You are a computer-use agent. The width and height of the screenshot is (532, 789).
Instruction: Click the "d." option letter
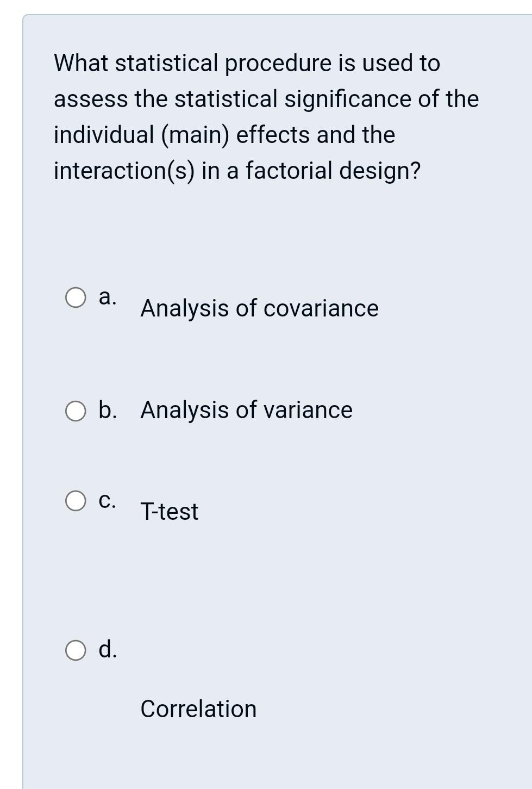pos(108,649)
